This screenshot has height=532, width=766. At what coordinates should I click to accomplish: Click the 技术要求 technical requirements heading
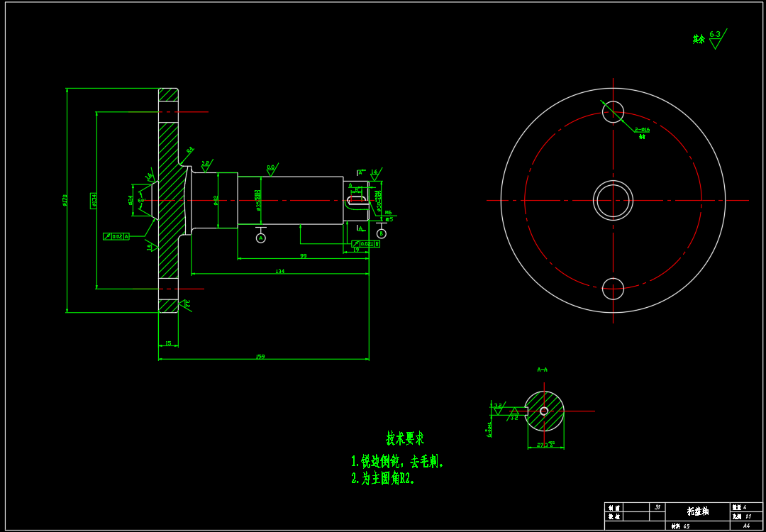(x=405, y=438)
